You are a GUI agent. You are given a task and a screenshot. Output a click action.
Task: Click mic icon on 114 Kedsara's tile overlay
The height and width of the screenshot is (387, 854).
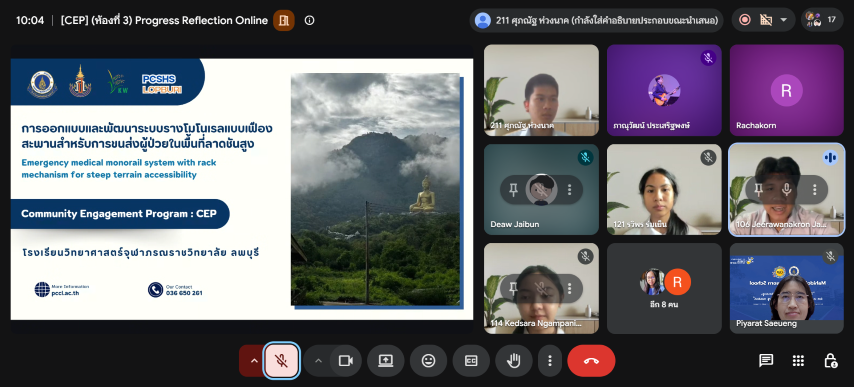pyautogui.click(x=541, y=288)
